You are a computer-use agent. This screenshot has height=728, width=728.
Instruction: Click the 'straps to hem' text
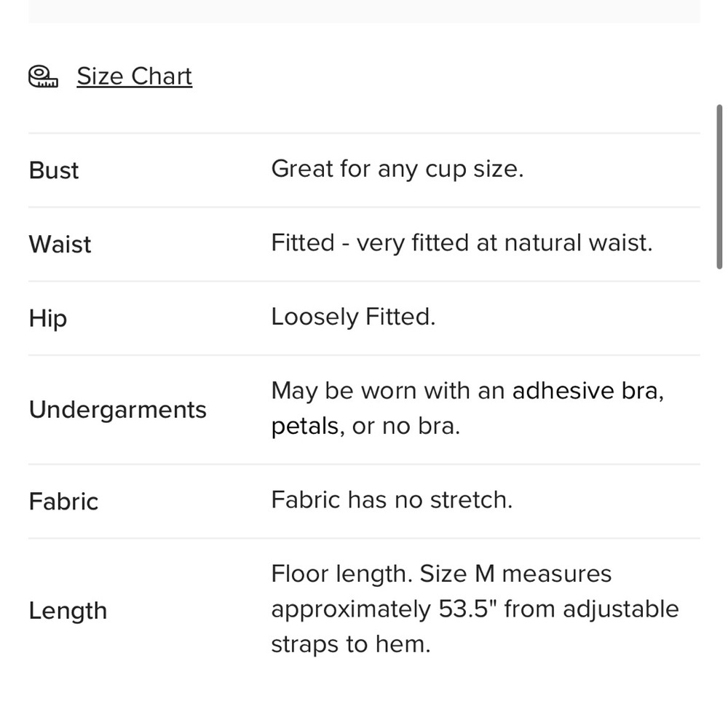351,644
